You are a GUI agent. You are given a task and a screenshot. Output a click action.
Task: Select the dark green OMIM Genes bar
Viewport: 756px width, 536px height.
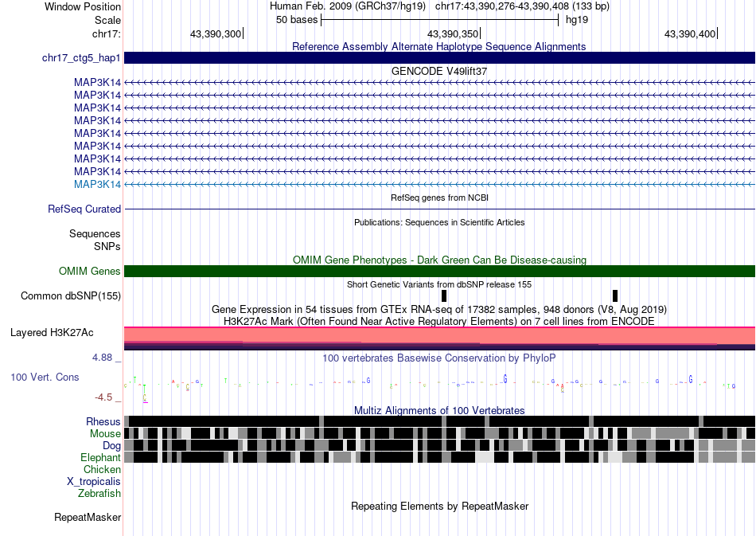pos(440,271)
